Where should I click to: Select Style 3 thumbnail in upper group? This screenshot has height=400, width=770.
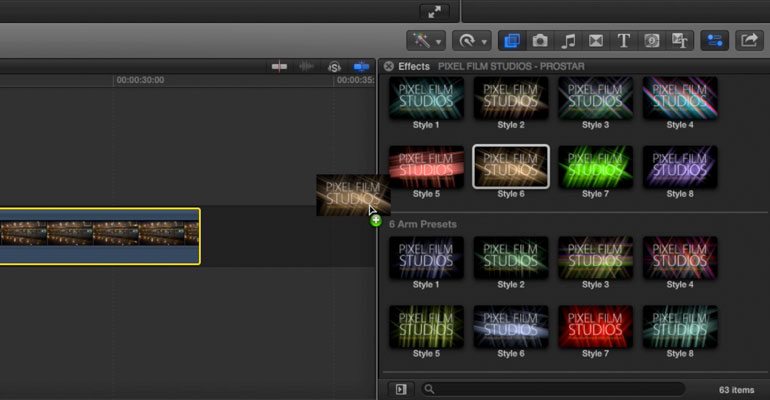pos(595,98)
